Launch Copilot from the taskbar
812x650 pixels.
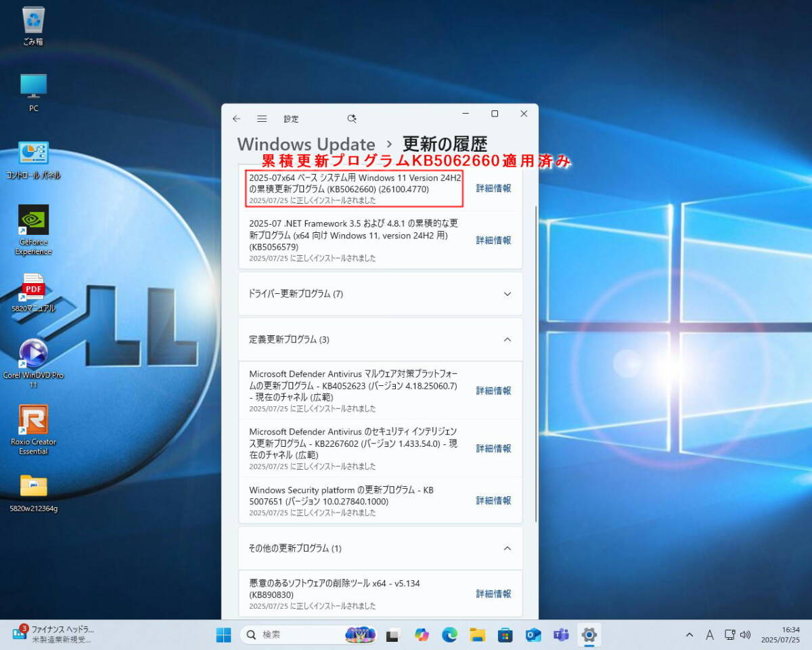coord(422,634)
